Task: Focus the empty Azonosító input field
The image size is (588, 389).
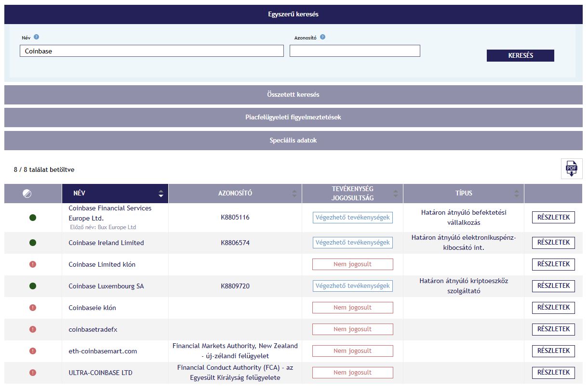Action: pyautogui.click(x=355, y=51)
